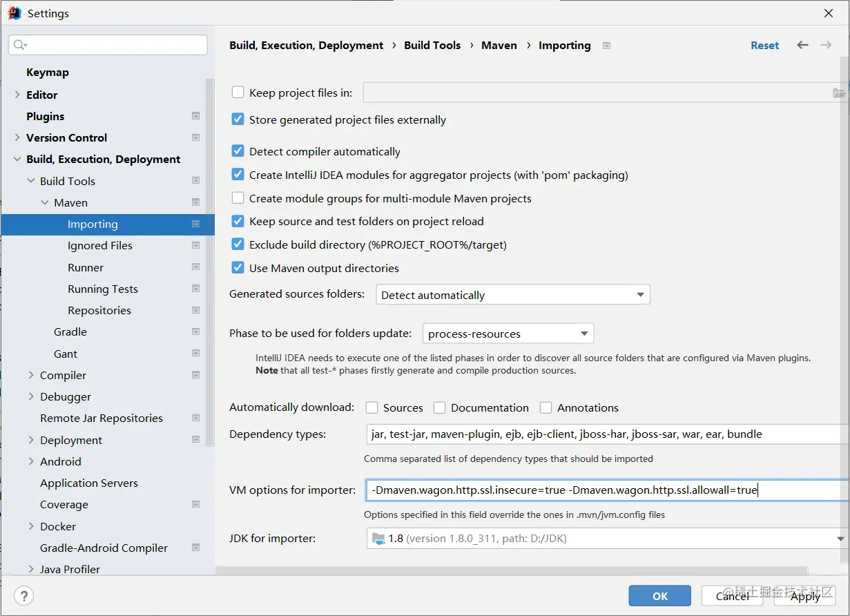The image size is (850, 616).
Task: Click Maven in the breadcrumb path
Action: click(x=499, y=45)
